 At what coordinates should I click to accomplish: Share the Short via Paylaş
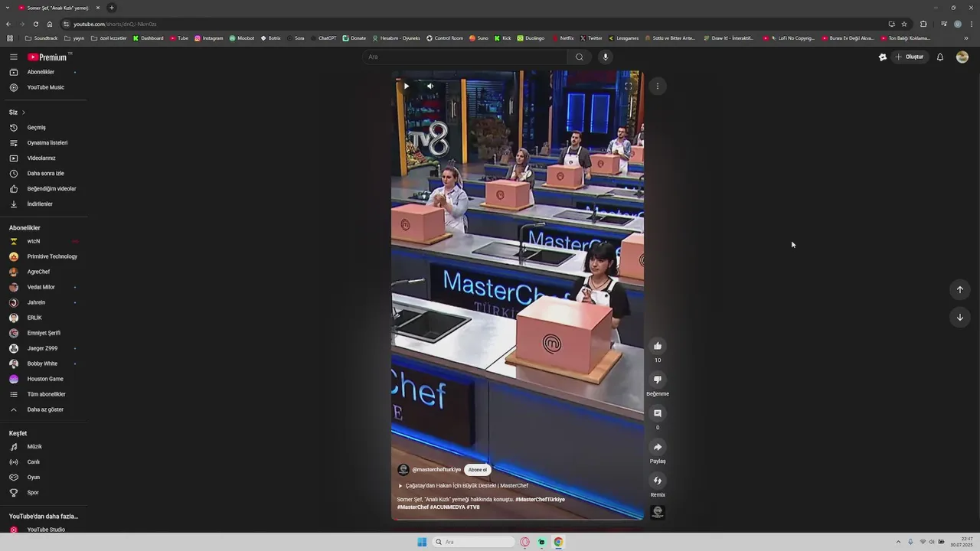coord(658,447)
